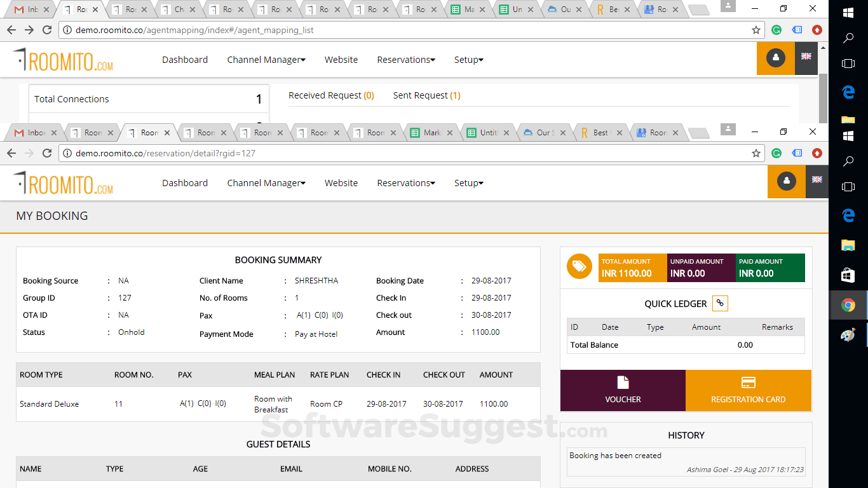Click Roomito logo in reservation detail window
The height and width of the screenshot is (488, 868).
[64, 183]
